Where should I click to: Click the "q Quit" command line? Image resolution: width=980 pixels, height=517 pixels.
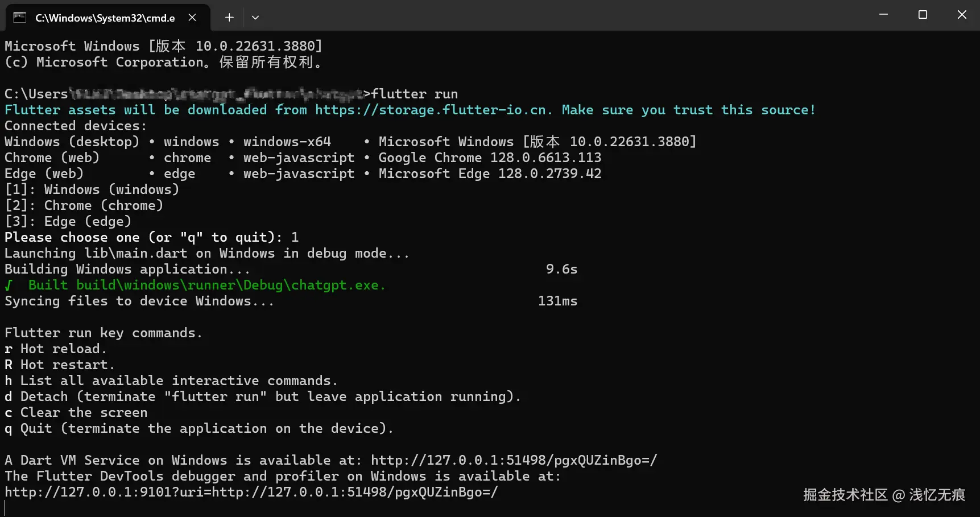pos(199,428)
